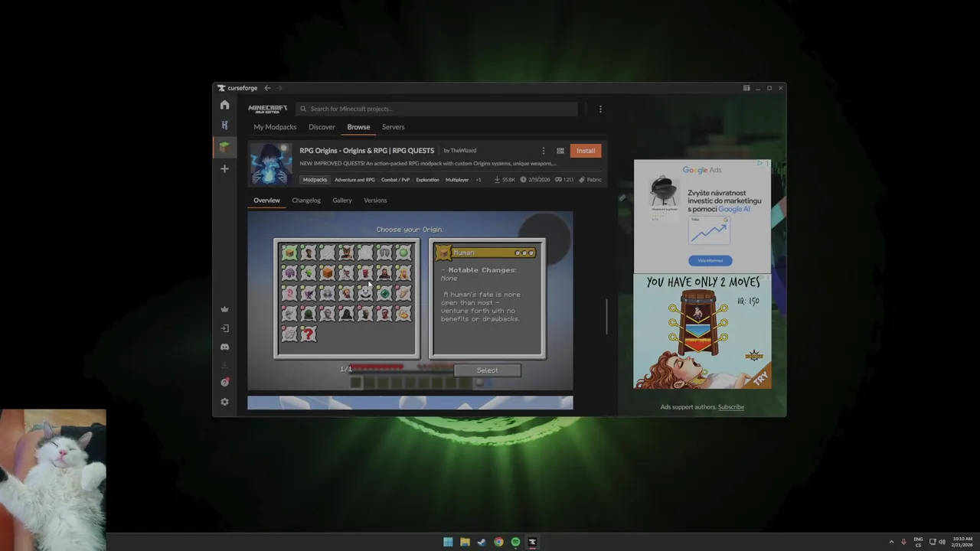The width and height of the screenshot is (980, 551).
Task: Click the Subscribe link under ads
Action: (x=731, y=407)
